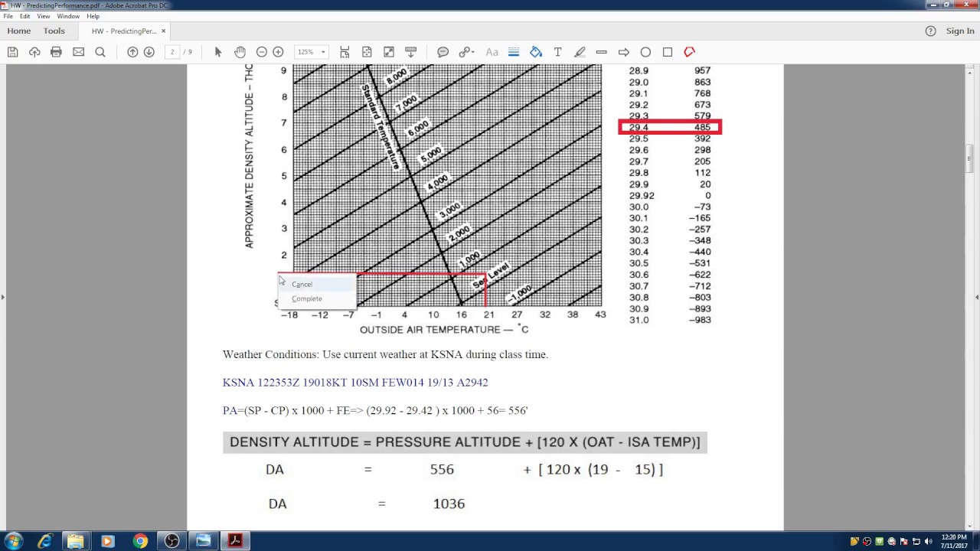Image resolution: width=980 pixels, height=551 pixels.
Task: Add a sticky note comment
Action: click(x=443, y=52)
